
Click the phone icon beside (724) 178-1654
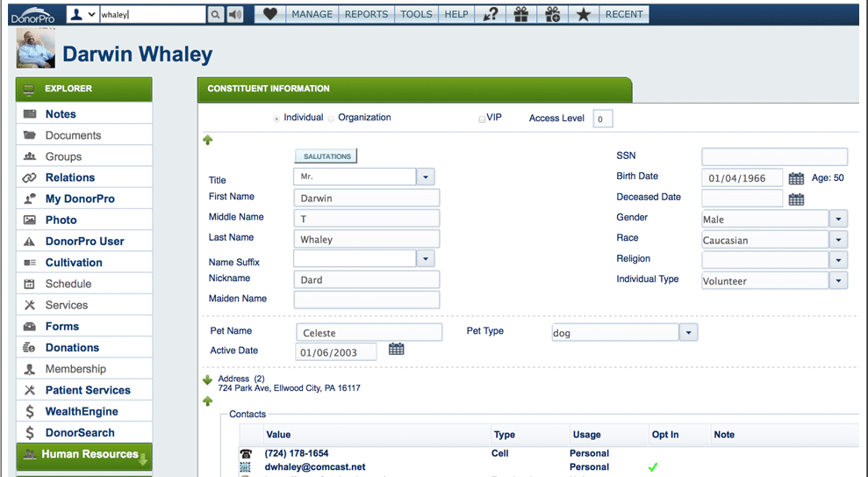tap(246, 453)
